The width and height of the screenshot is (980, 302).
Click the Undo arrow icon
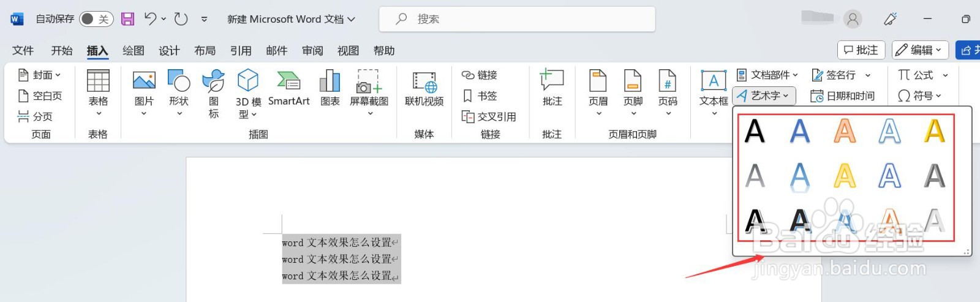[x=150, y=19]
